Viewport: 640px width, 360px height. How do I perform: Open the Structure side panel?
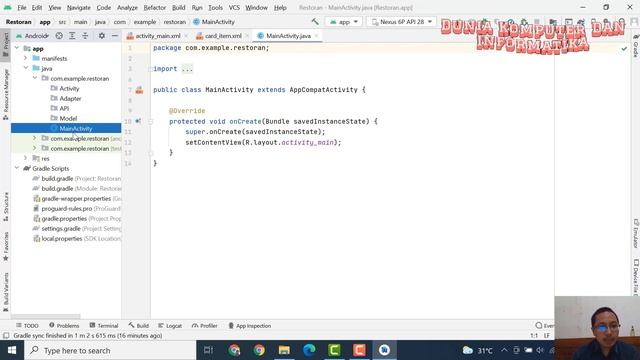(6, 207)
